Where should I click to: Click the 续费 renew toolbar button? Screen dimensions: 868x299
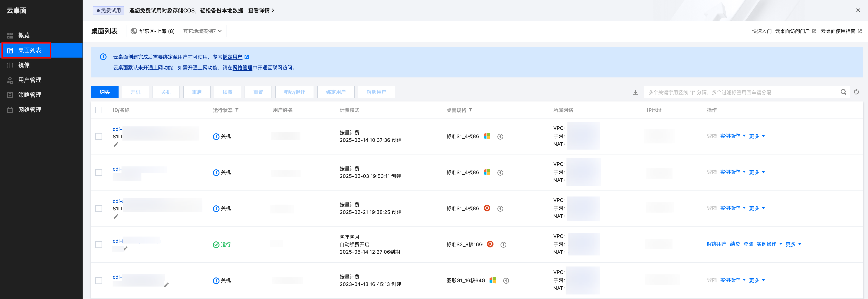[x=227, y=92]
